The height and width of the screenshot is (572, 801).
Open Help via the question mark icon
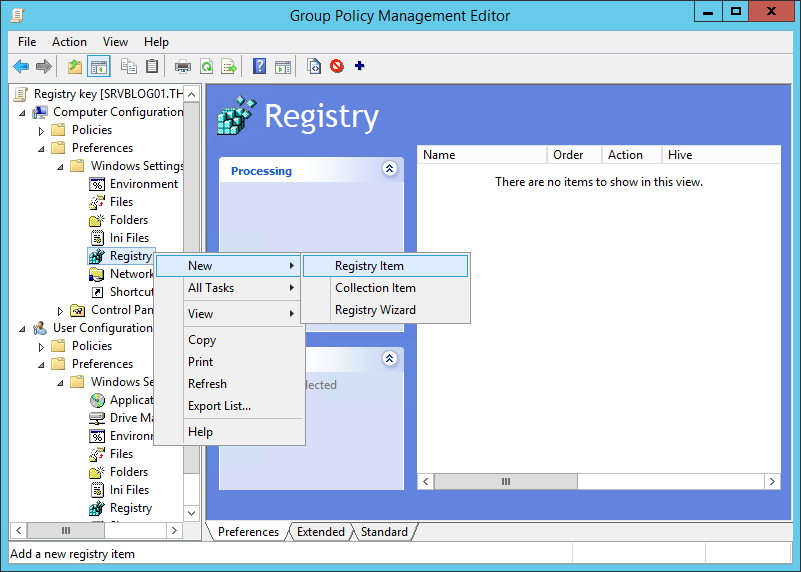point(260,67)
